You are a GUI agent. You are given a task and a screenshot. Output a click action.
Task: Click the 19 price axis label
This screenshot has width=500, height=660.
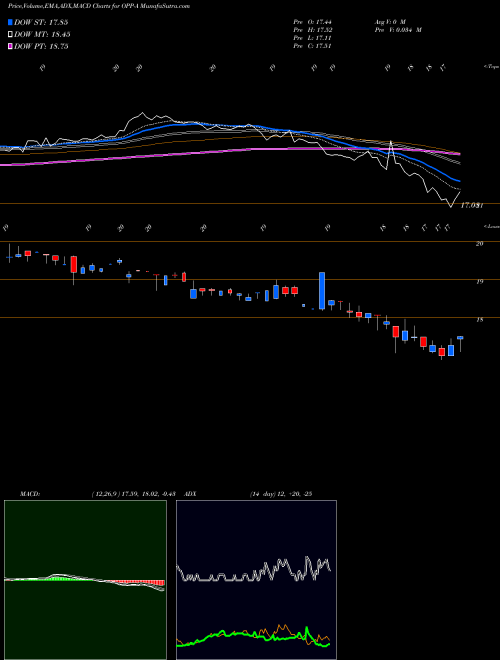(479, 282)
